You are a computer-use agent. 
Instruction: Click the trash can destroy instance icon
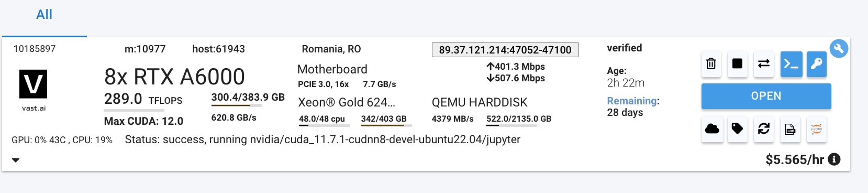[711, 64]
